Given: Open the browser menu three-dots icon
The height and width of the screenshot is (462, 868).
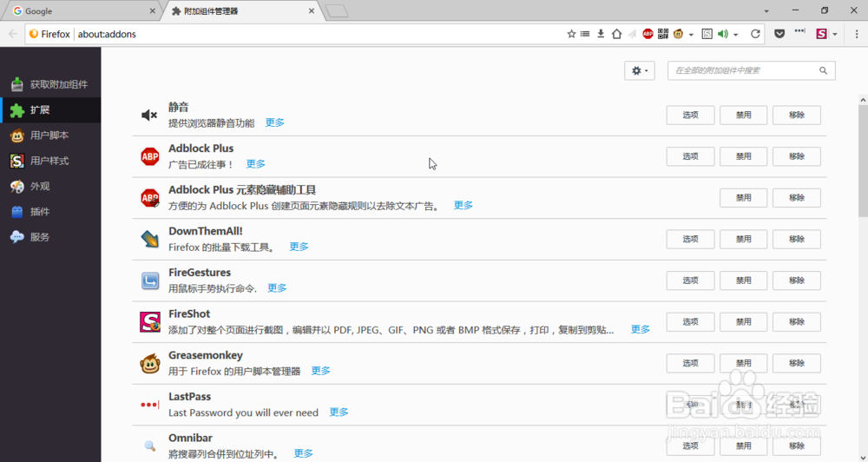Looking at the screenshot, I should click(858, 34).
